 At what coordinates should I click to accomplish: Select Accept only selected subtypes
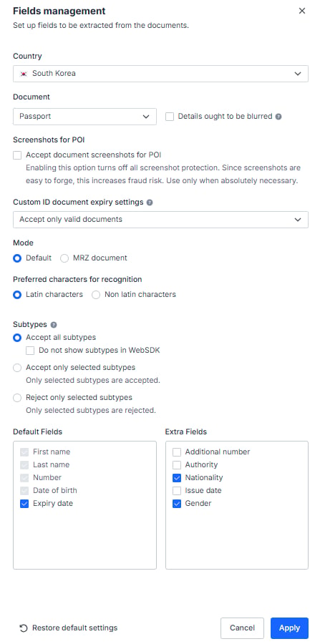tap(17, 368)
